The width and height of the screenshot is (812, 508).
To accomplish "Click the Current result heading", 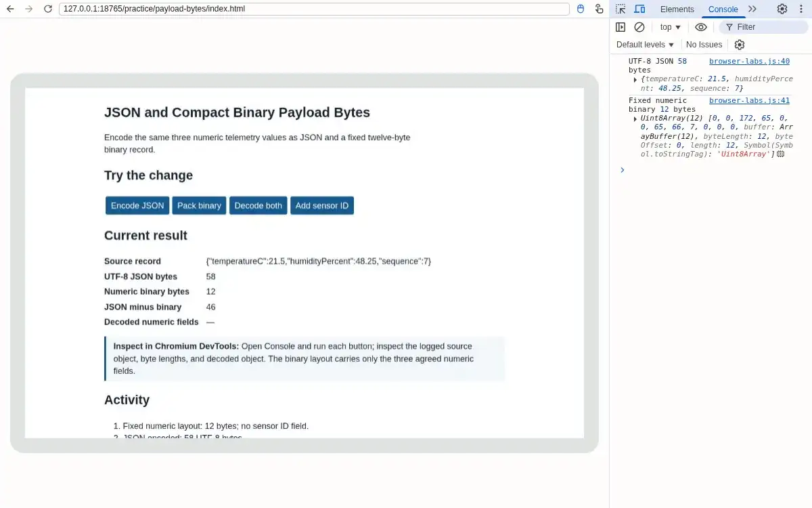I will [x=145, y=236].
